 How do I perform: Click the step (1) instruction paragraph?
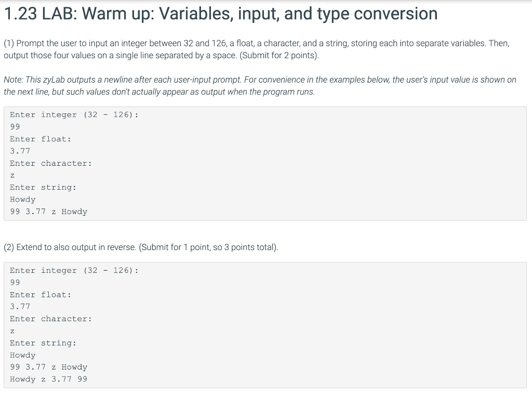click(x=257, y=49)
